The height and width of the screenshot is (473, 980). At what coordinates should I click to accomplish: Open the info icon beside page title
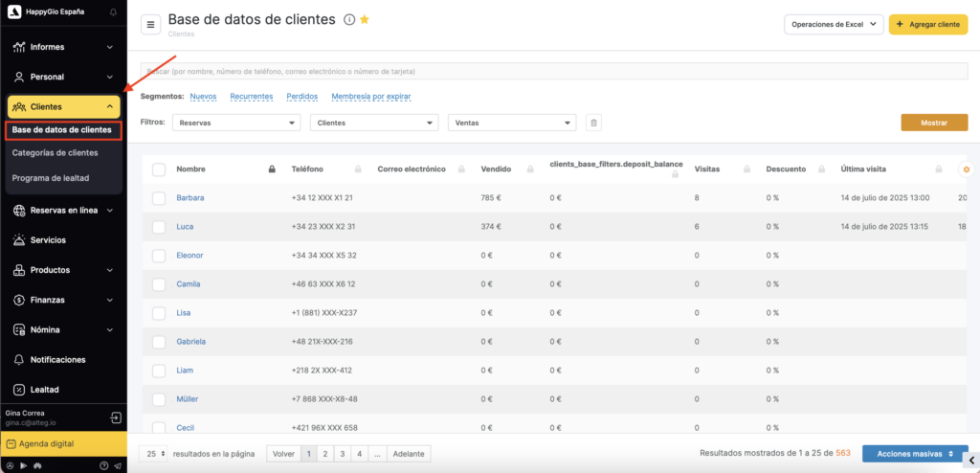pos(349,20)
